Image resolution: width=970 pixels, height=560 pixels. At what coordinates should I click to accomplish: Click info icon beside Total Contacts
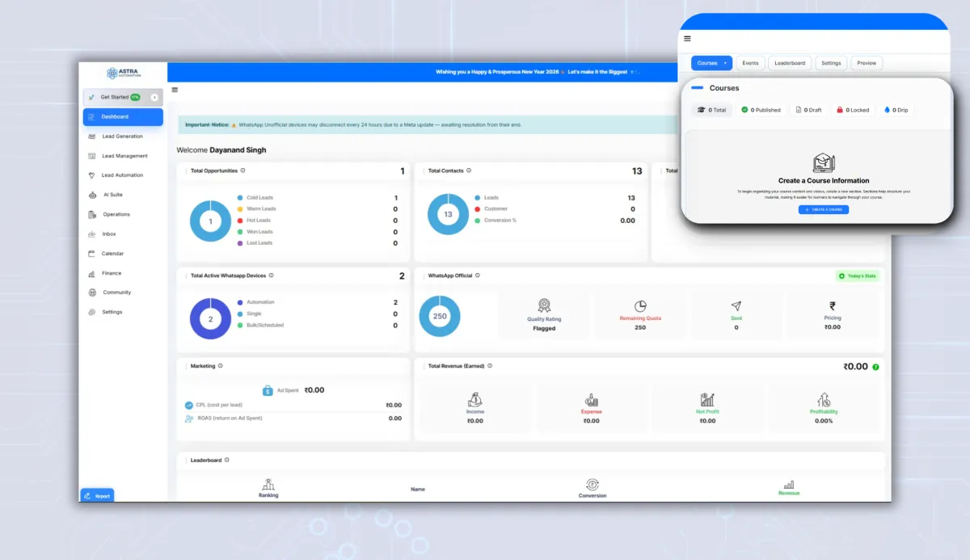pyautogui.click(x=469, y=171)
